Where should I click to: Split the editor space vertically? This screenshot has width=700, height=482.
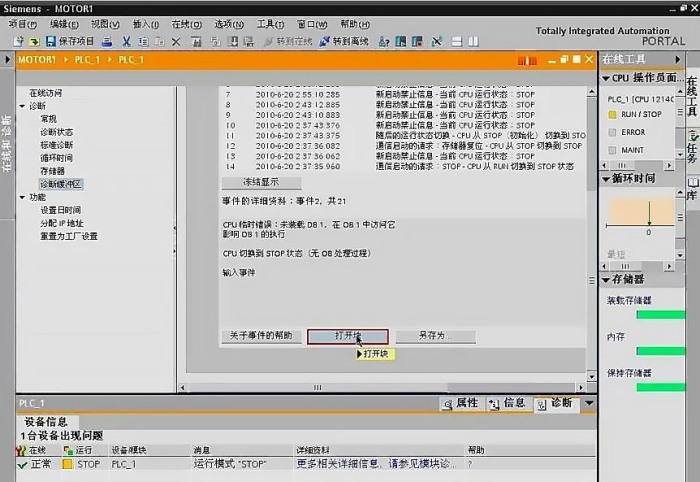[473, 42]
